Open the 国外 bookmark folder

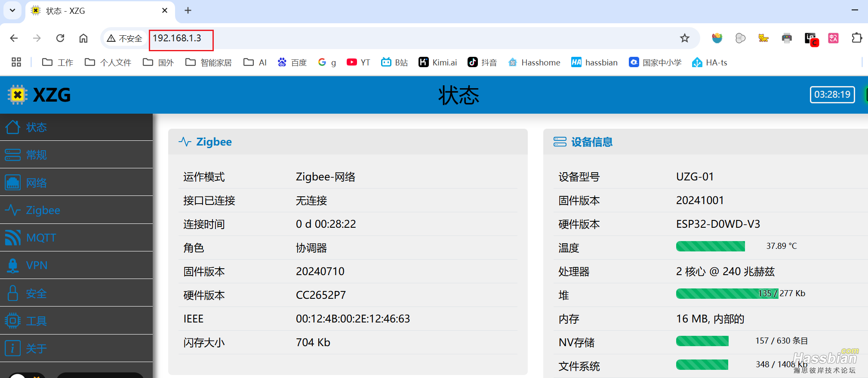[x=158, y=62]
